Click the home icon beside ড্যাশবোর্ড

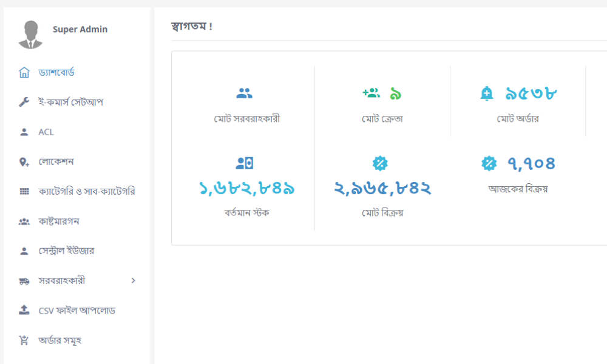click(24, 73)
